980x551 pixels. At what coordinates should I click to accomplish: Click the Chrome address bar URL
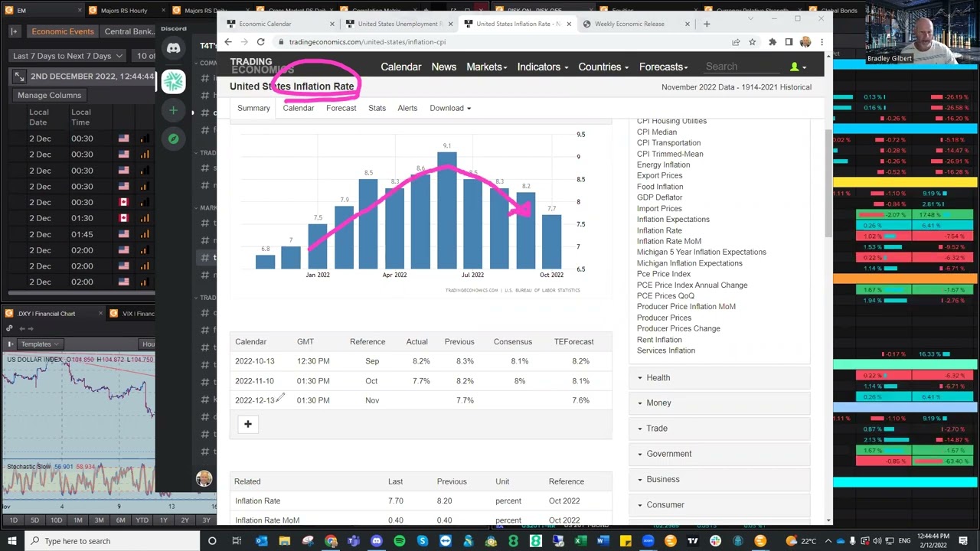367,42
